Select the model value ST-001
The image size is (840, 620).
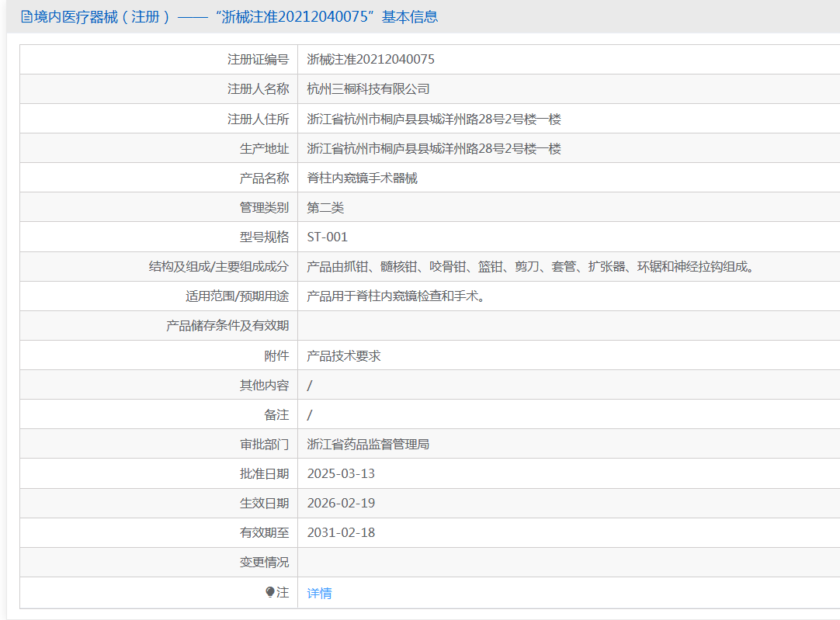point(328,237)
